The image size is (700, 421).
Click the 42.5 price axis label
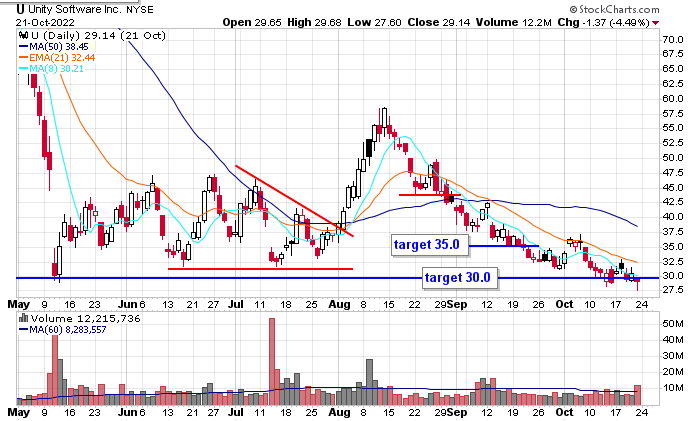coord(673,202)
